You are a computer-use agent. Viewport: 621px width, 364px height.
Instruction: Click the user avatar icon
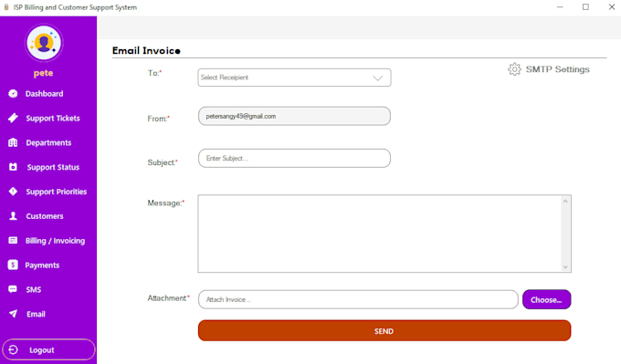pos(44,43)
